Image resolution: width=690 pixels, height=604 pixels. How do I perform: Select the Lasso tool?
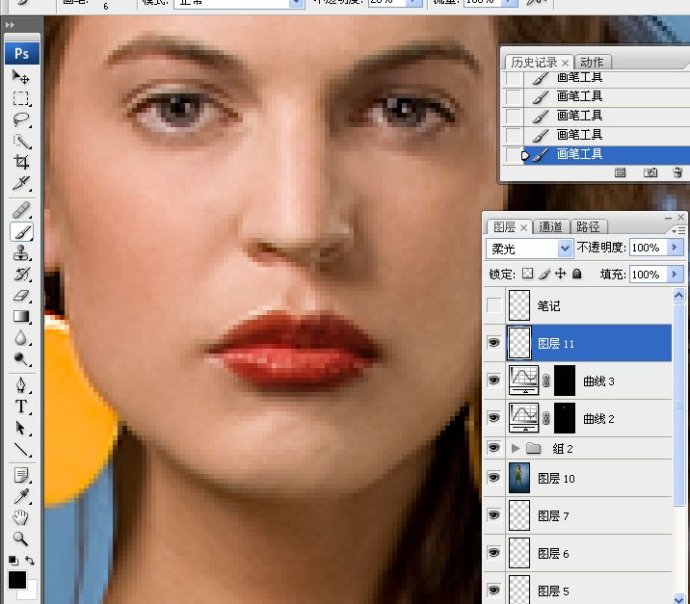[21, 119]
